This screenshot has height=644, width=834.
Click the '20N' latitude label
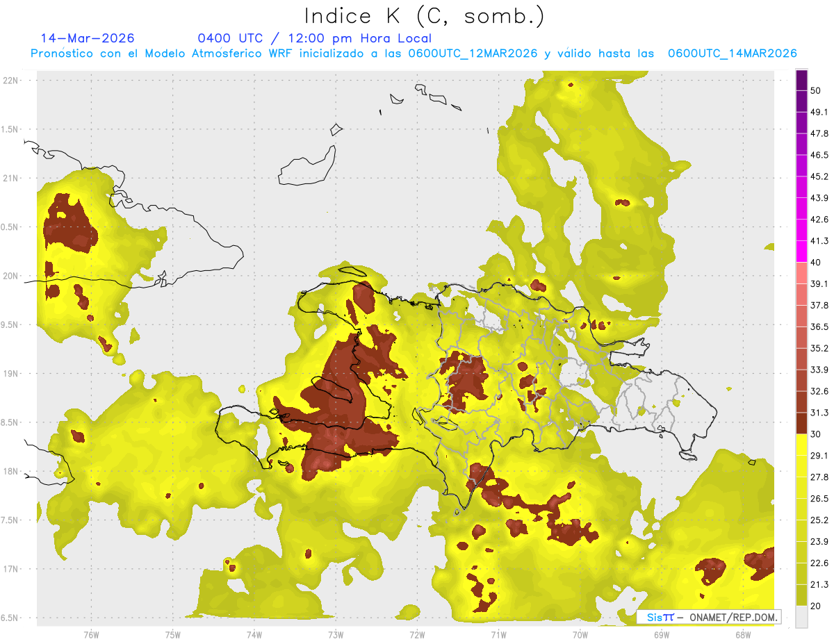pyautogui.click(x=10, y=276)
